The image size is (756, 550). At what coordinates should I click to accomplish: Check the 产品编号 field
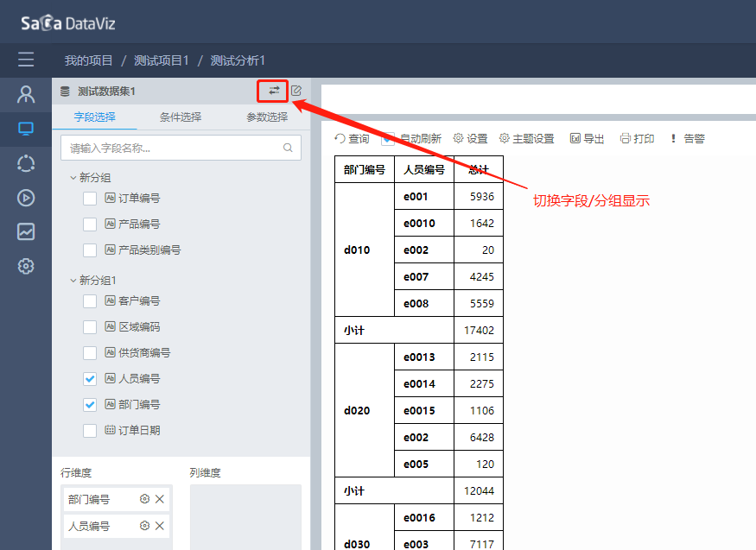click(90, 224)
